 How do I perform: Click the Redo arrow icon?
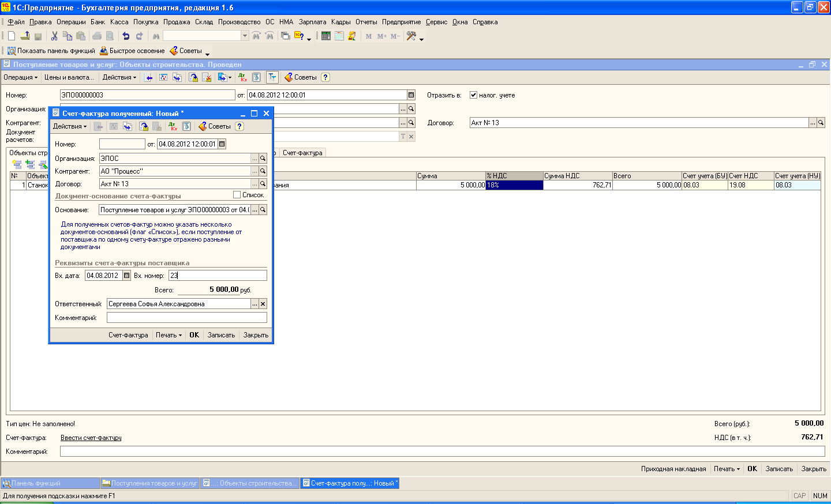tap(139, 36)
